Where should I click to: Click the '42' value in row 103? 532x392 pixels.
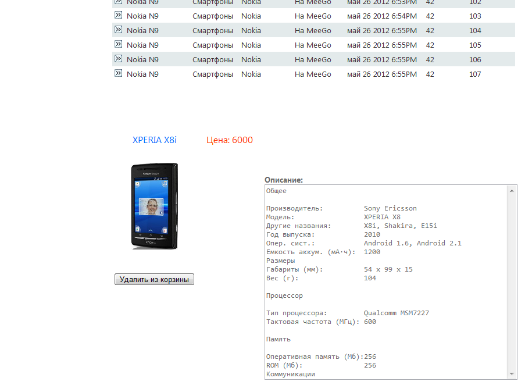(430, 16)
